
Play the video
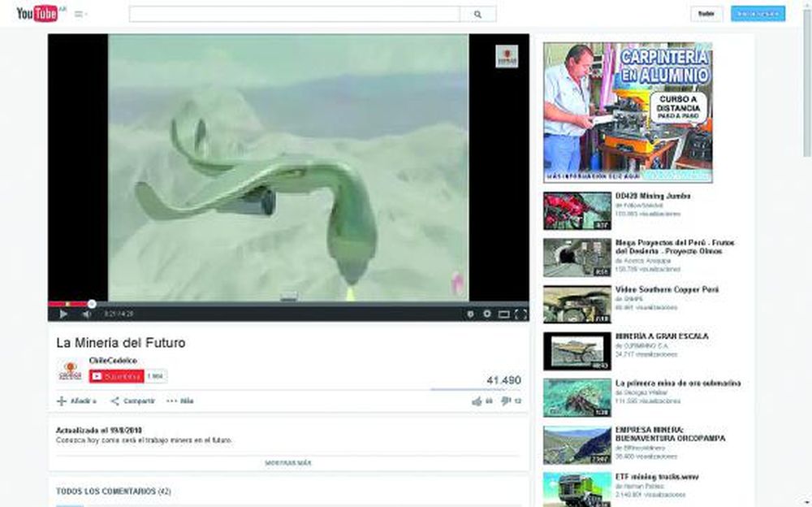tap(63, 314)
